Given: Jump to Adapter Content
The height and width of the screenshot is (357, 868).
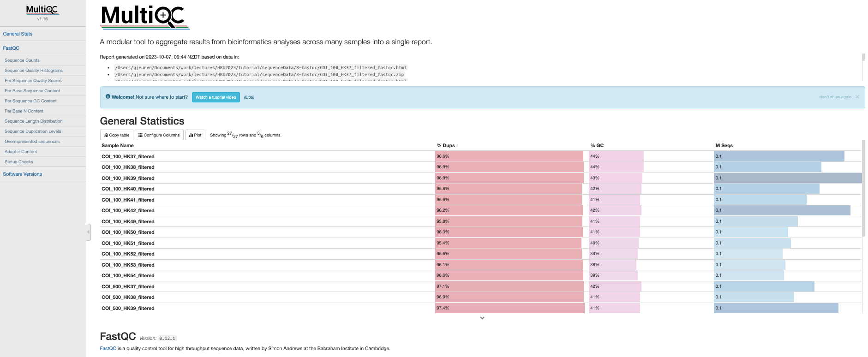Looking at the screenshot, I should pos(21,152).
